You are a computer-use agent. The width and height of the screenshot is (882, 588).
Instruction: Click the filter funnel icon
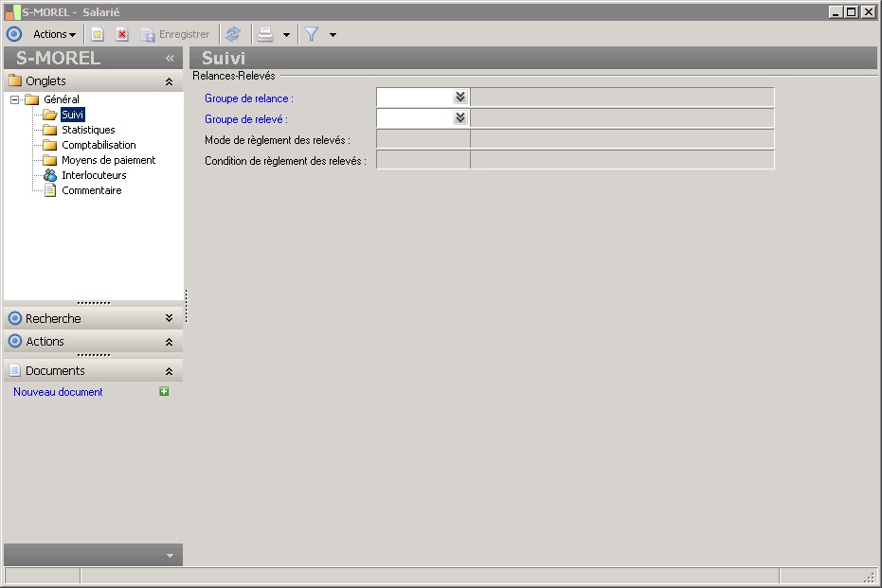tap(312, 34)
